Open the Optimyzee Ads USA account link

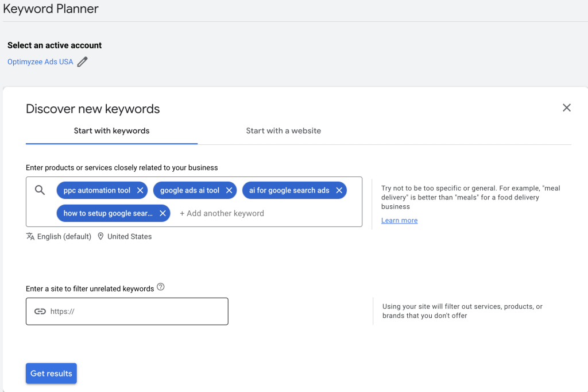tap(40, 62)
